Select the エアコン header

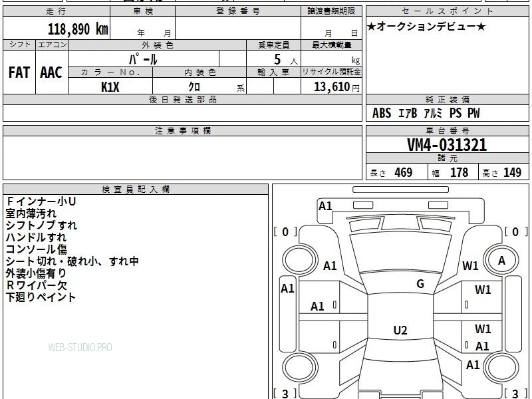(52, 45)
